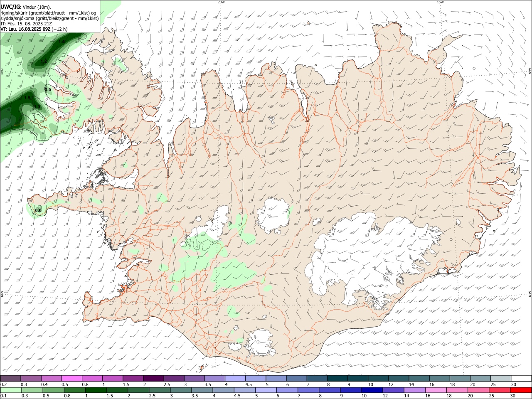Image resolution: width=532 pixels, height=399 pixels.
Task: Pick the lower-scale swatch spanning 2–2.5
Action: pos(138,390)
